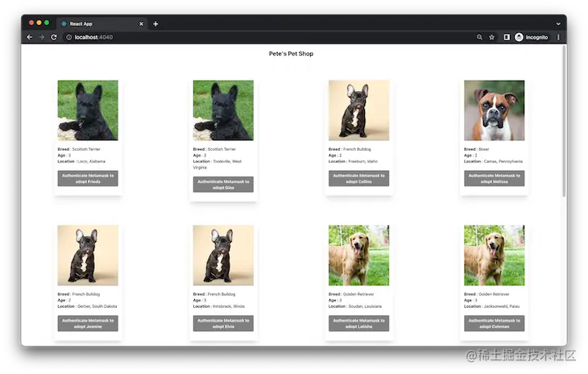This screenshot has width=588, height=374.
Task: Click Coleman's Golden Retriever photo
Action: click(x=495, y=256)
